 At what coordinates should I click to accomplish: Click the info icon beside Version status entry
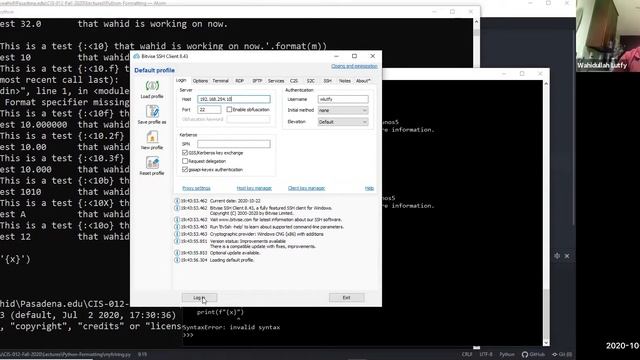(177, 241)
